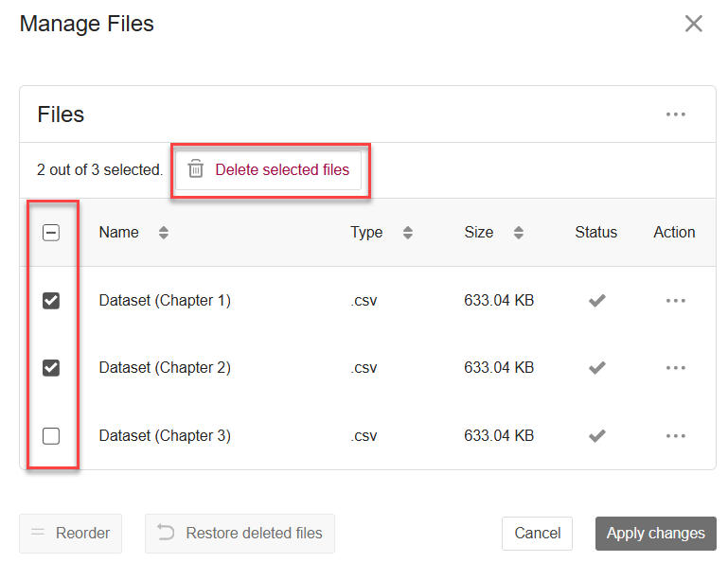
Task: Open action menu for Dataset (Chapter 1)
Action: [x=675, y=300]
